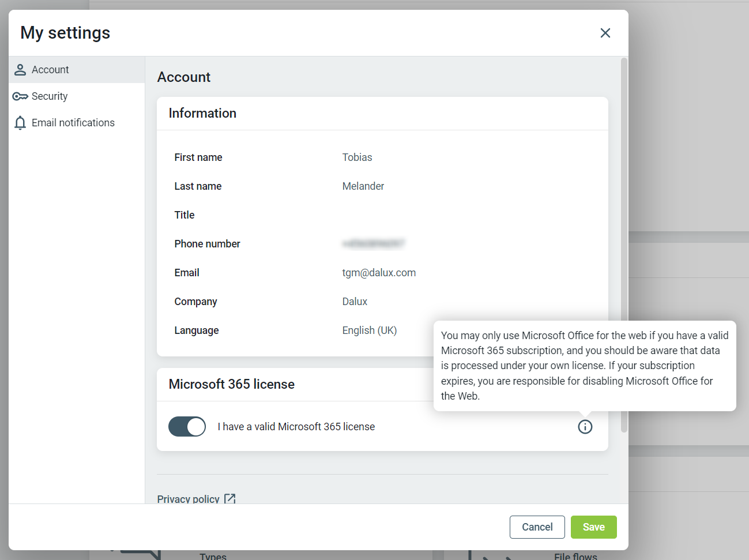Click the Email notifications bell icon

20,123
